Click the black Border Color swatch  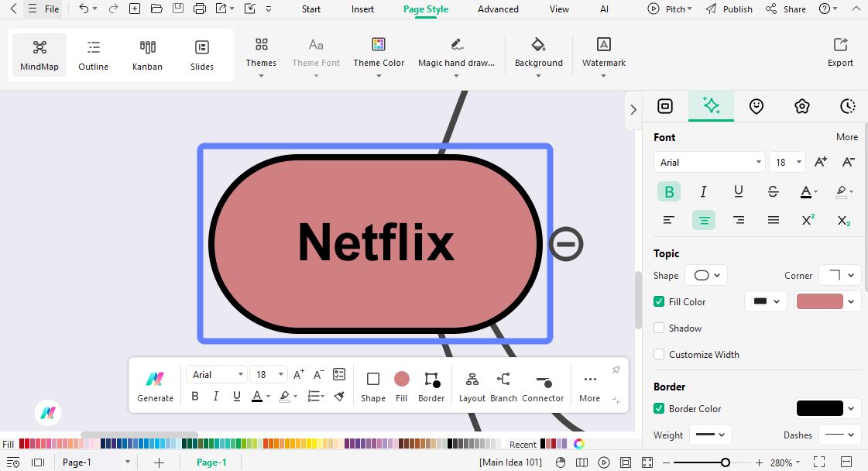coord(819,408)
